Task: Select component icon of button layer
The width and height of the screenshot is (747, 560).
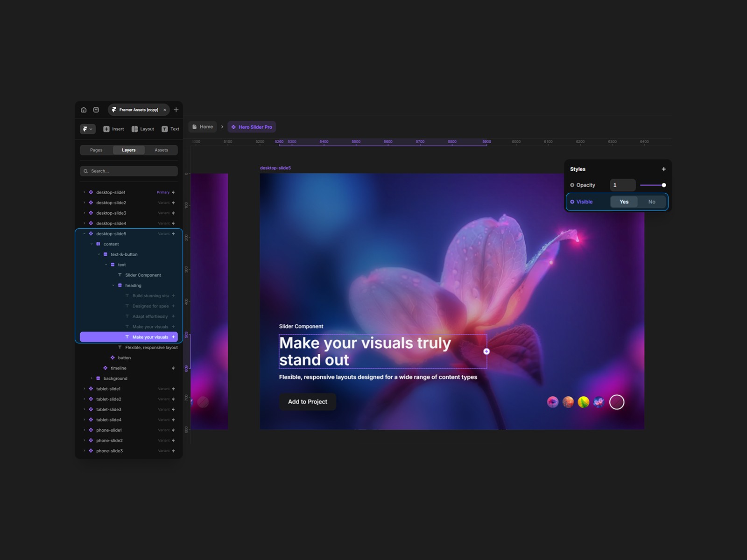Action: pyautogui.click(x=113, y=358)
